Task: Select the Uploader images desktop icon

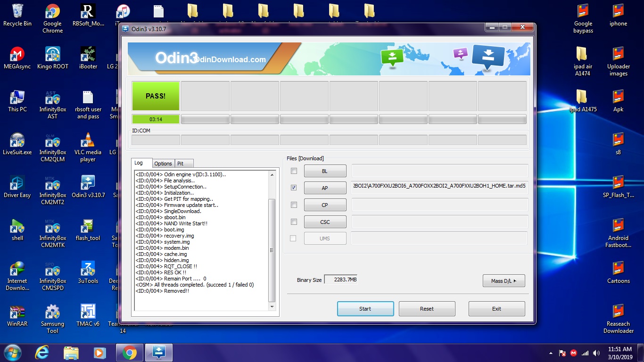Action: [619, 61]
